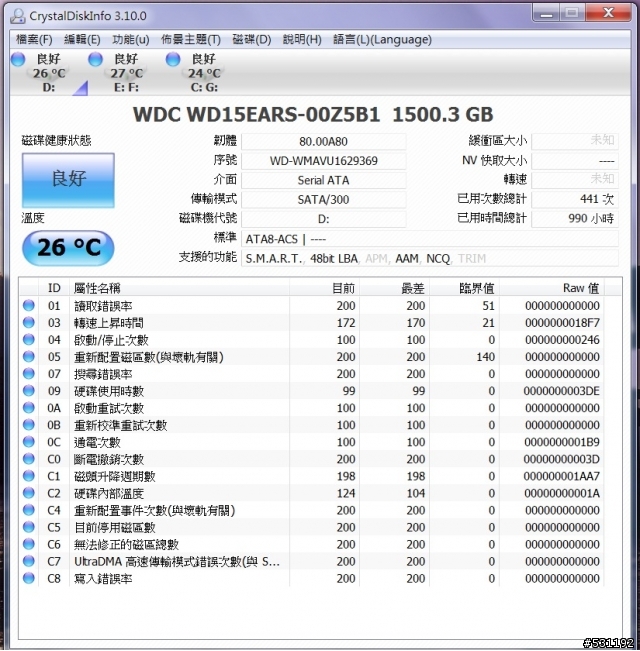640x651 pixels.
Task: Click the status dot for attribute 07 搜尋錯誤率
Action: (29, 374)
